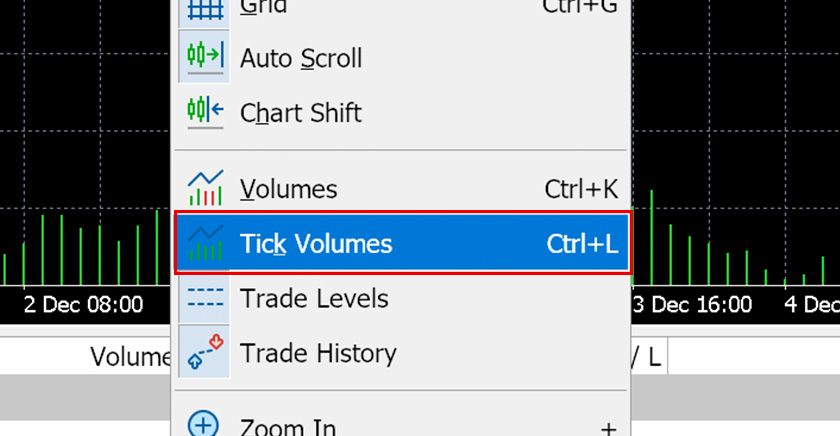Select the Tick Volumes menu entry

316,244
